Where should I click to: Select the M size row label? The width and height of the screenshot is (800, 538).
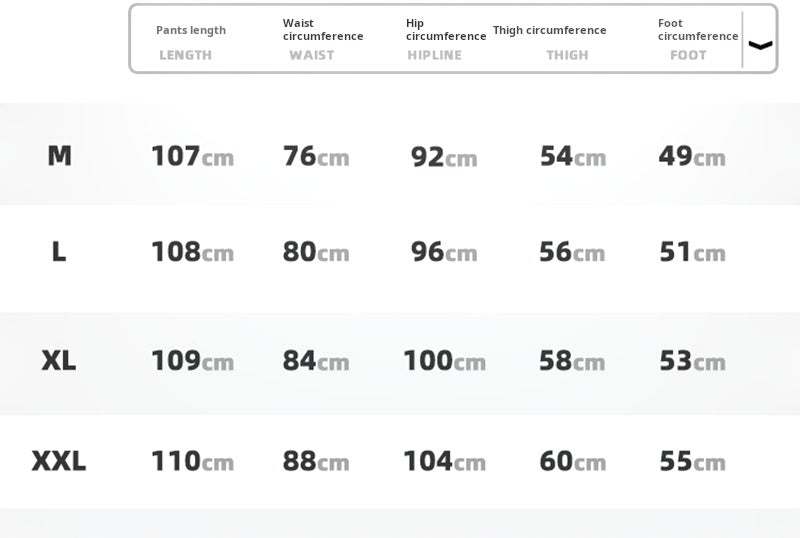59,156
